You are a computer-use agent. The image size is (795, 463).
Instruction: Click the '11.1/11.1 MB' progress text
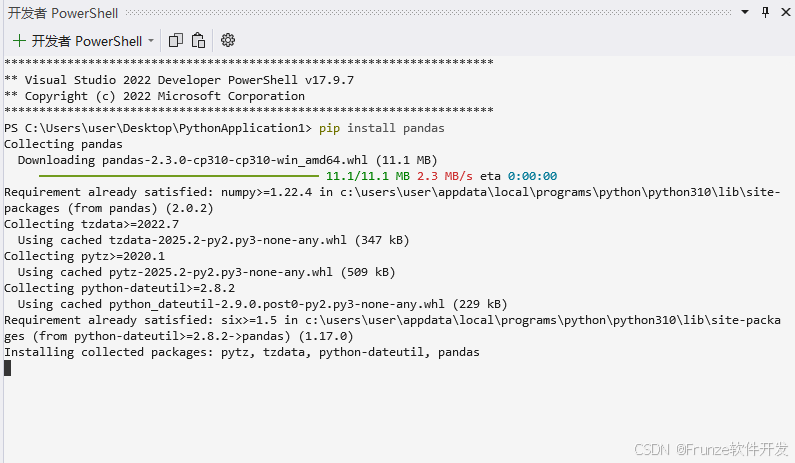[368, 176]
